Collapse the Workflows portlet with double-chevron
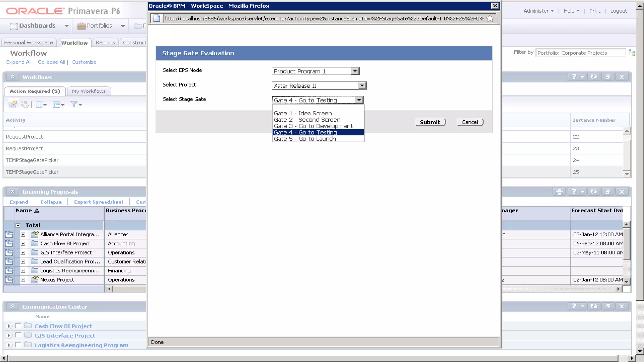The width and height of the screenshot is (644, 362). [x=12, y=77]
